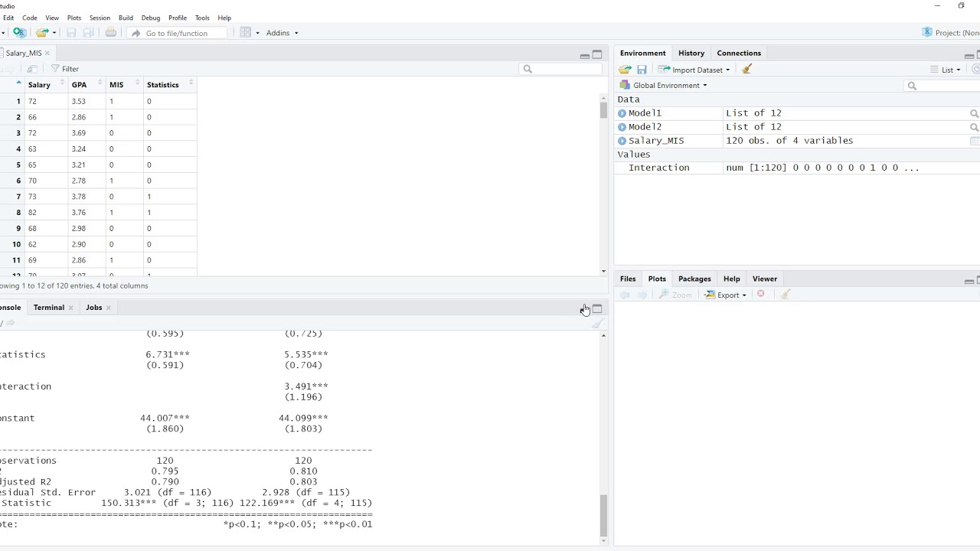This screenshot has height=551, width=980.
Task: Click the Go to file/function field
Action: [x=178, y=33]
